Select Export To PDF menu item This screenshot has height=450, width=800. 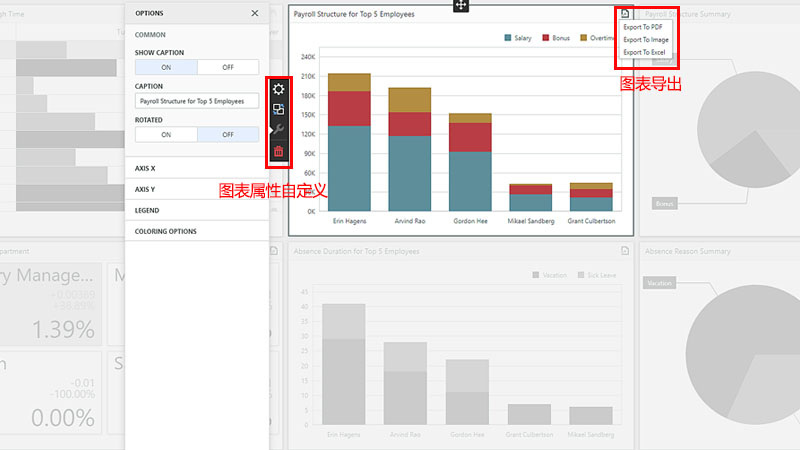[x=642, y=27]
